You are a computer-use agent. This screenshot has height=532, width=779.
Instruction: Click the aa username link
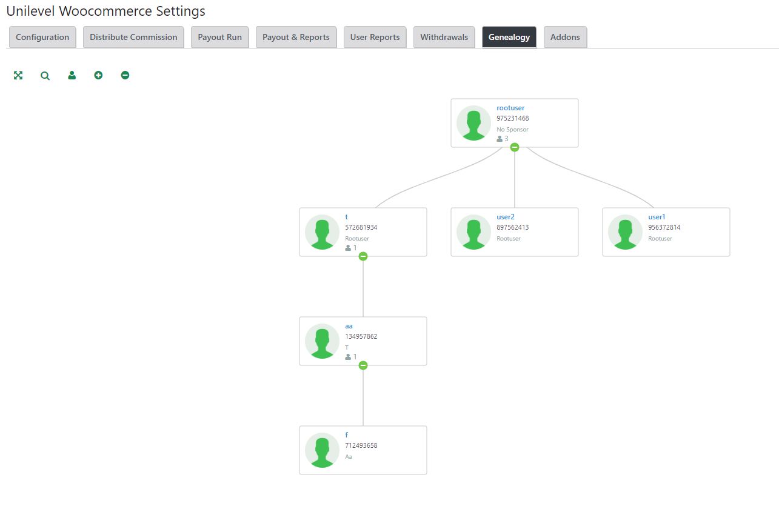coord(349,326)
